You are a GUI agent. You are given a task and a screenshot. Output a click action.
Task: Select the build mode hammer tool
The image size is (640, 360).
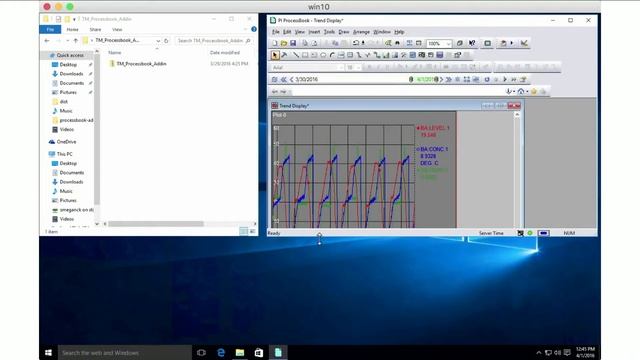pos(284,55)
